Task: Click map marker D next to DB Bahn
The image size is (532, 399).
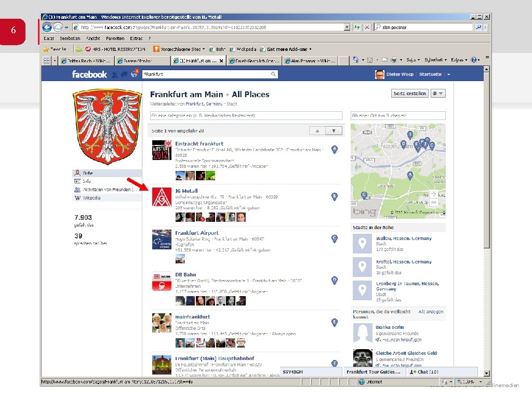Action: [x=335, y=280]
